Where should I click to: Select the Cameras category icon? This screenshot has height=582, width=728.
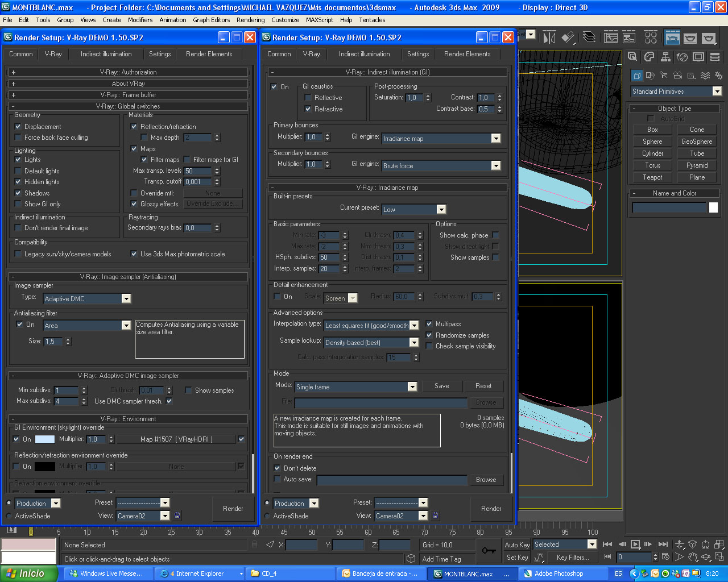677,75
